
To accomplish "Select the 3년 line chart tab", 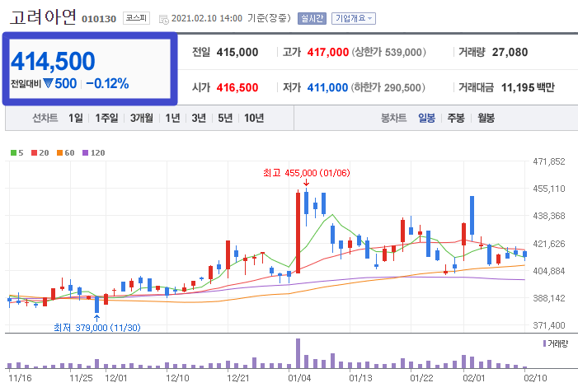I will coord(199,118).
